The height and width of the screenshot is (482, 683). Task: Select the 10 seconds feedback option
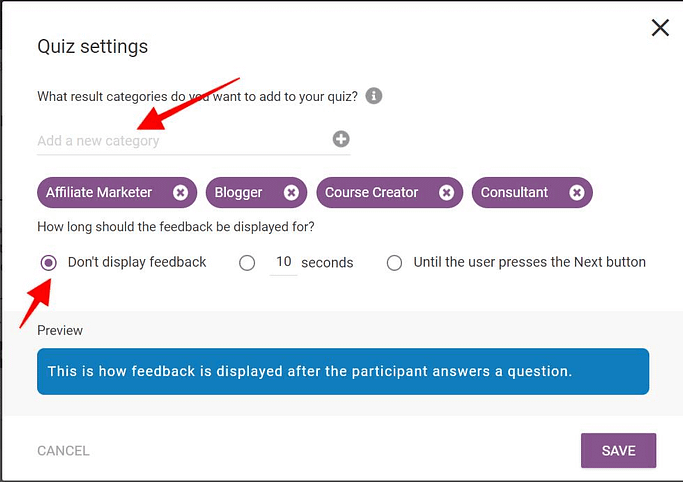coord(247,263)
